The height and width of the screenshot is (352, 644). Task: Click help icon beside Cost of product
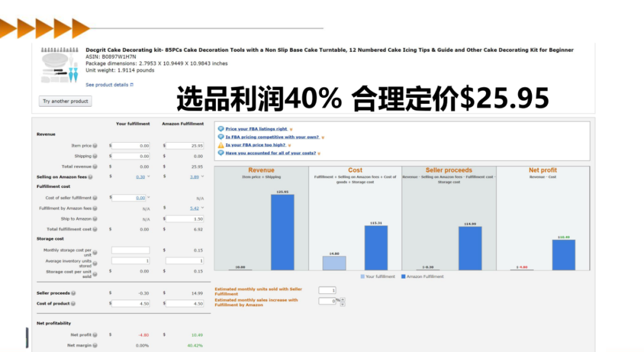coord(73,304)
